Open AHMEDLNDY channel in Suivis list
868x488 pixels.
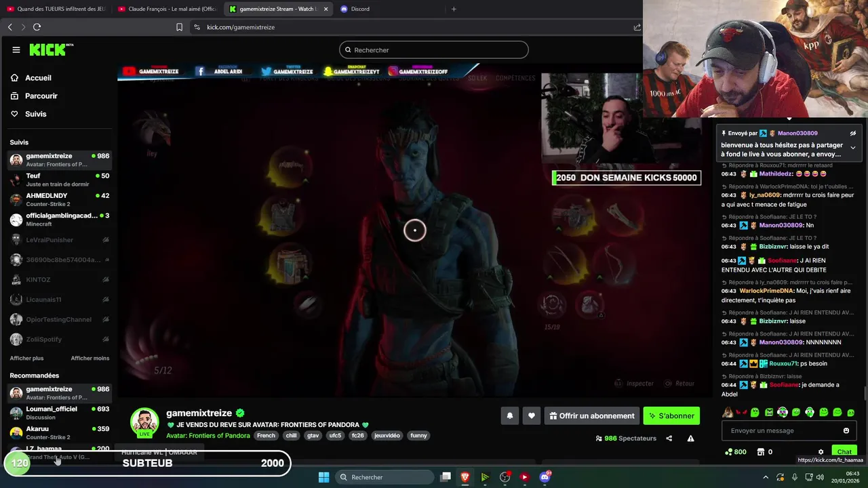pos(59,199)
